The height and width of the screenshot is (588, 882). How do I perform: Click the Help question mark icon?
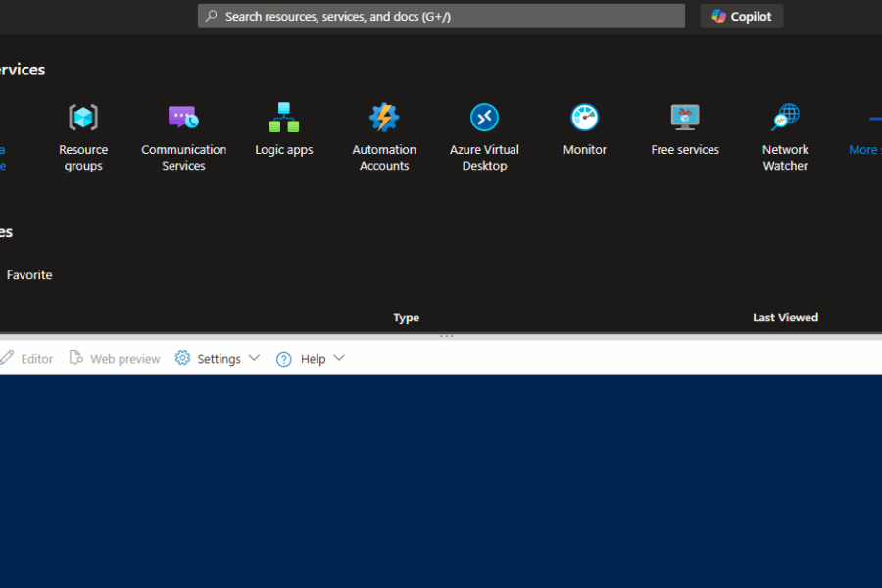pos(284,359)
